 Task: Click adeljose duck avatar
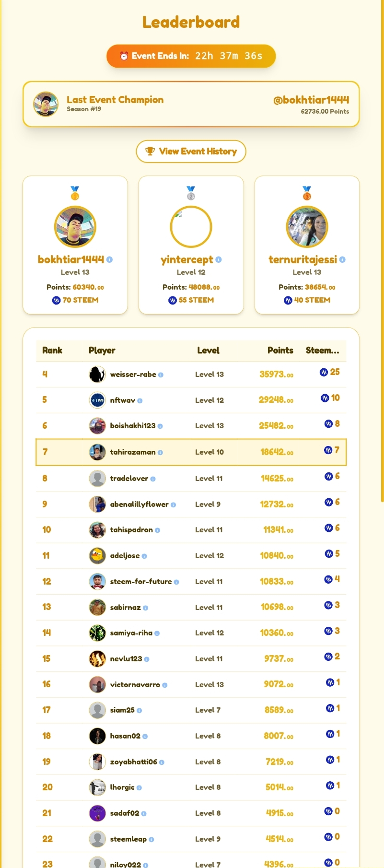click(x=97, y=555)
